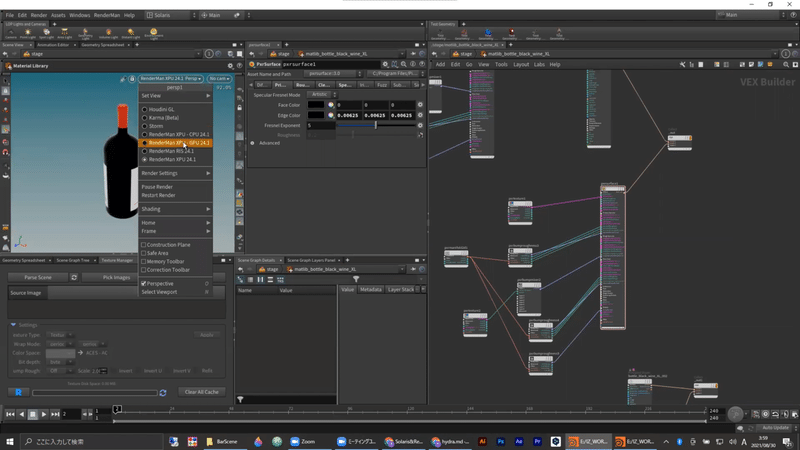
Task: Click the Fresnel Exponent slider
Action: [x=375, y=125]
